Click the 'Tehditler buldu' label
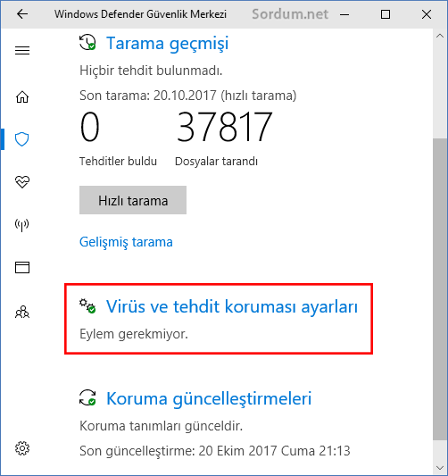The width and height of the screenshot is (448, 476). point(118,161)
